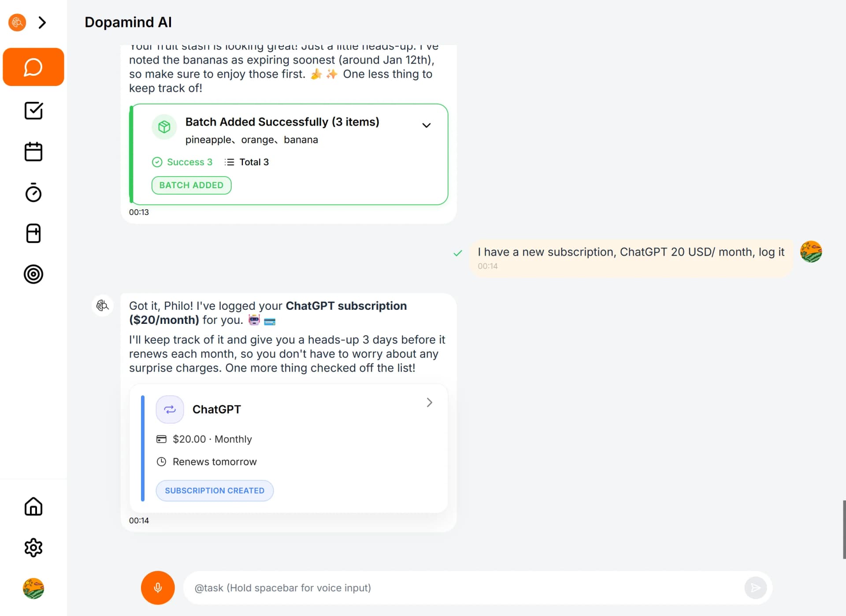Image resolution: width=846 pixels, height=616 pixels.
Task: Open the calendar view
Action: (33, 151)
